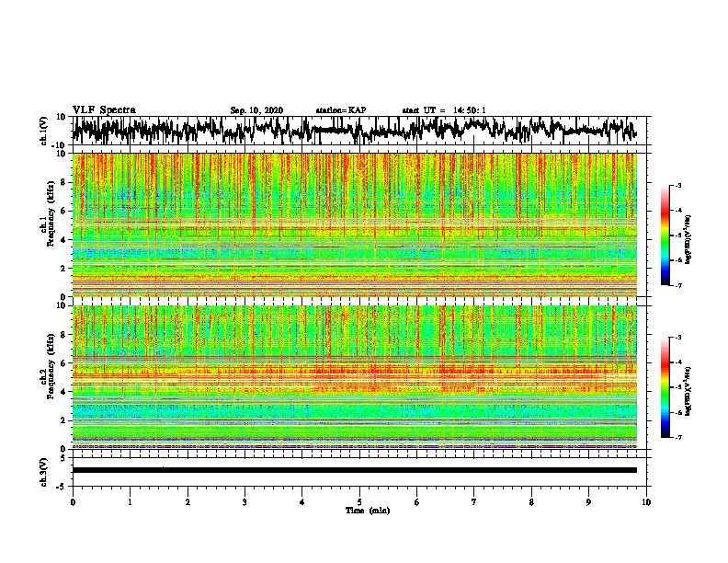The image size is (728, 563).
Task: Click the date "Sep. 10, 2020" in the header
Action: (256, 110)
